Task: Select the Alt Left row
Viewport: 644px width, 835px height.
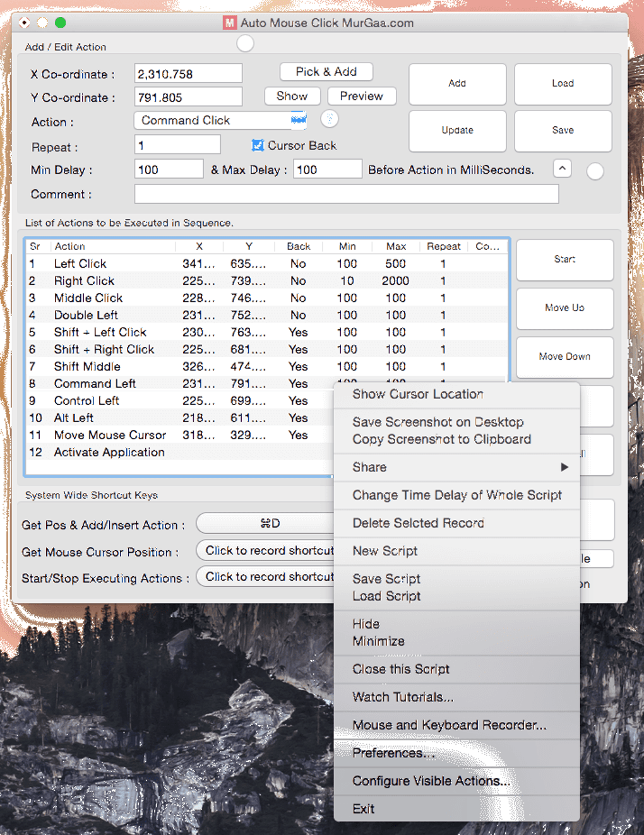Action: pos(180,417)
